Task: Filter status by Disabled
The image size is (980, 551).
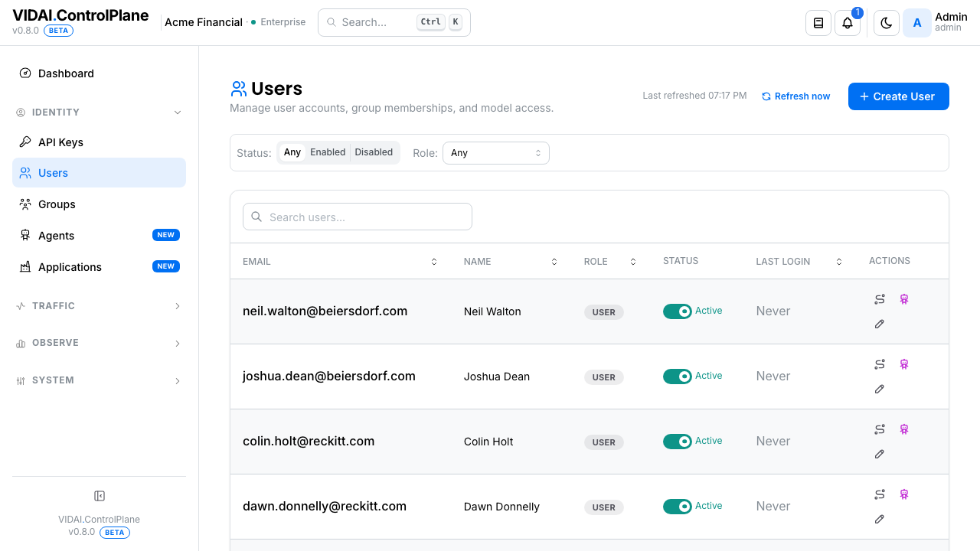Action: (374, 152)
